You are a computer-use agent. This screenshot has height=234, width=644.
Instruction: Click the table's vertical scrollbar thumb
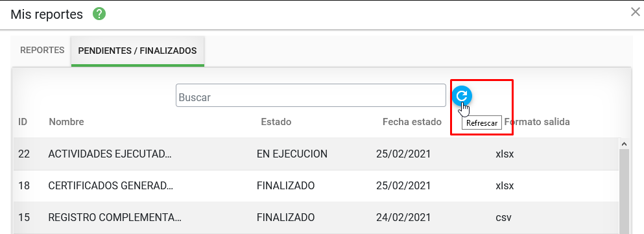[x=624, y=191]
